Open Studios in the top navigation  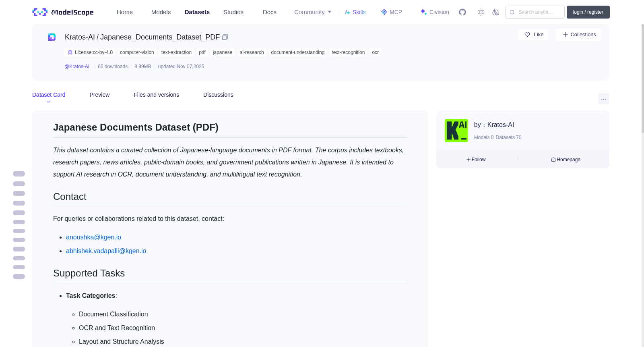click(233, 12)
